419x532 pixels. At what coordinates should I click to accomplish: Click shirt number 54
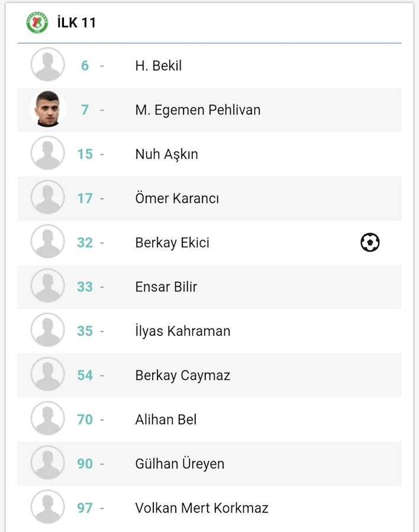pyautogui.click(x=85, y=375)
